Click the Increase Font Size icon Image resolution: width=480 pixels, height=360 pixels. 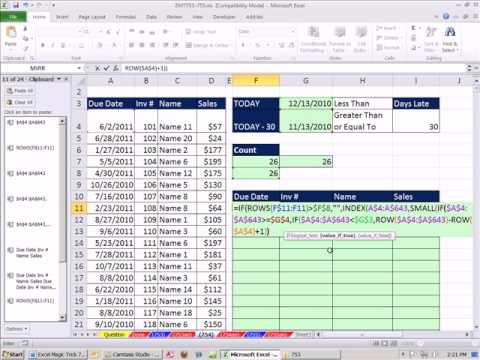[x=108, y=32]
